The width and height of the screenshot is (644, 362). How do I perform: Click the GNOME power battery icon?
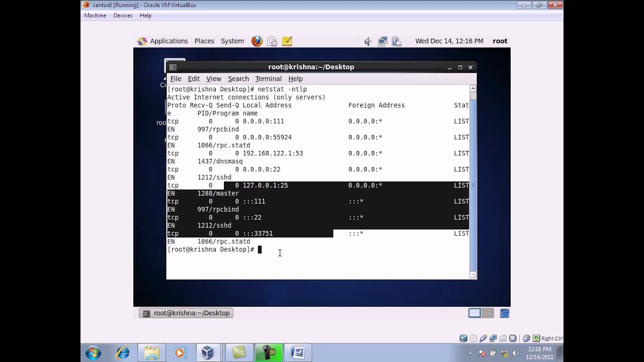click(396, 41)
